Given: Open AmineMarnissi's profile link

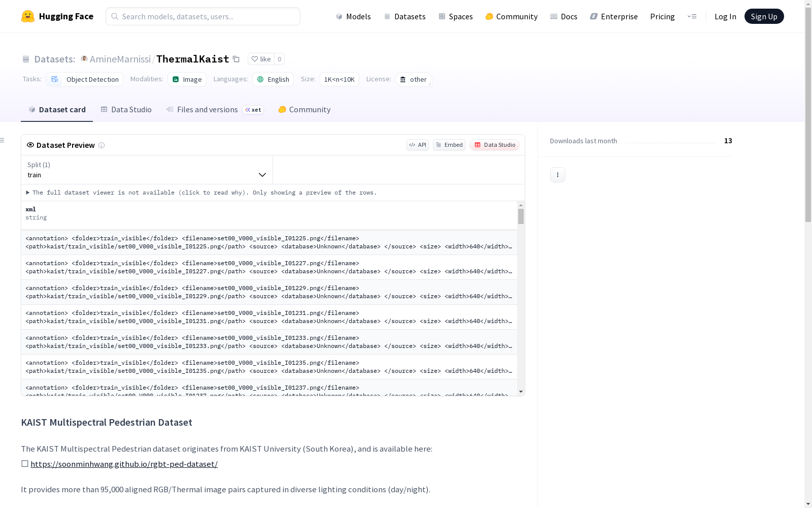Looking at the screenshot, I should (x=120, y=59).
